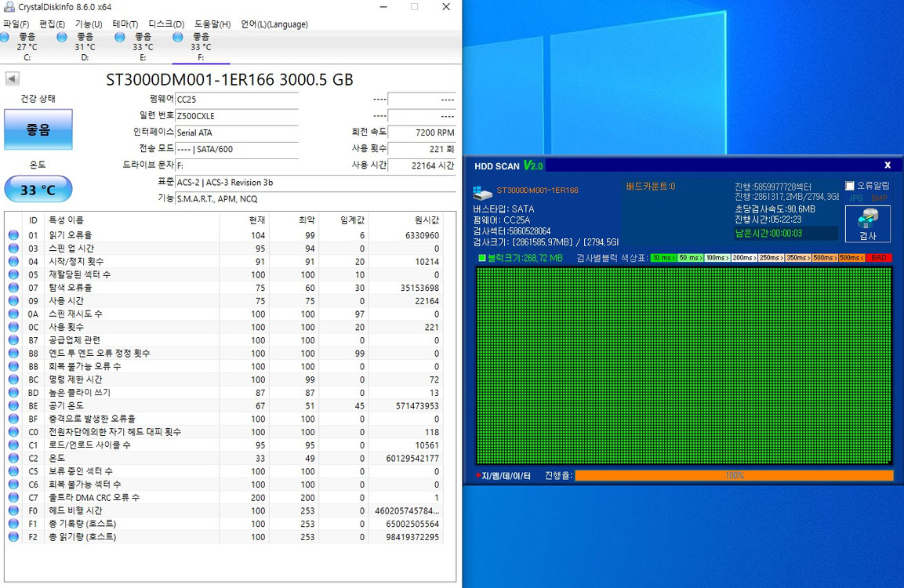Select BMP screenshot format option
Image resolution: width=904 pixels, height=588 pixels.
878,198
